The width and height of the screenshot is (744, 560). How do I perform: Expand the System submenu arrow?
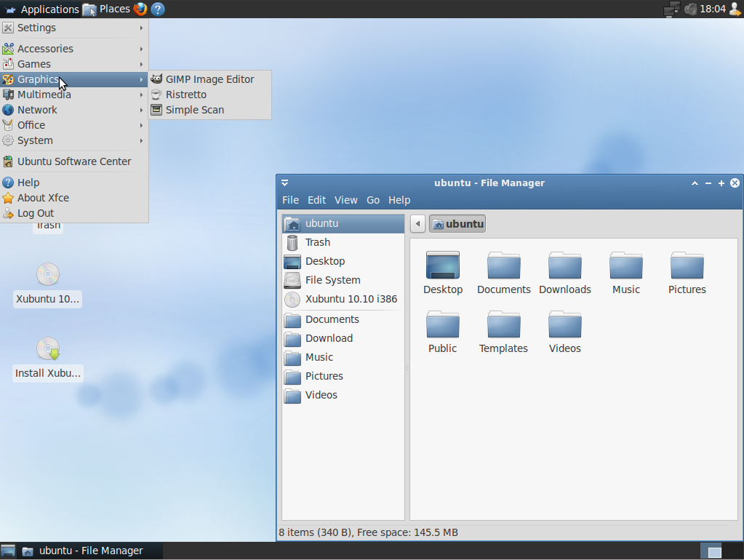pyautogui.click(x=141, y=141)
